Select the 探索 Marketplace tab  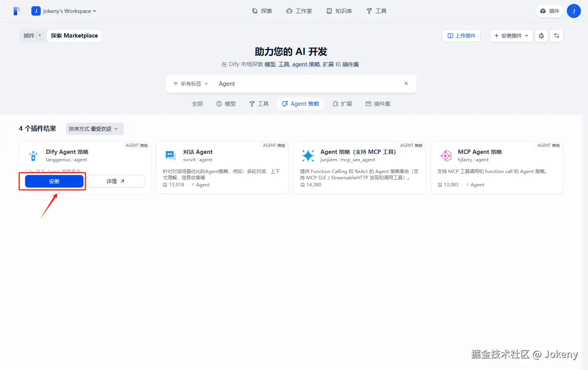74,36
